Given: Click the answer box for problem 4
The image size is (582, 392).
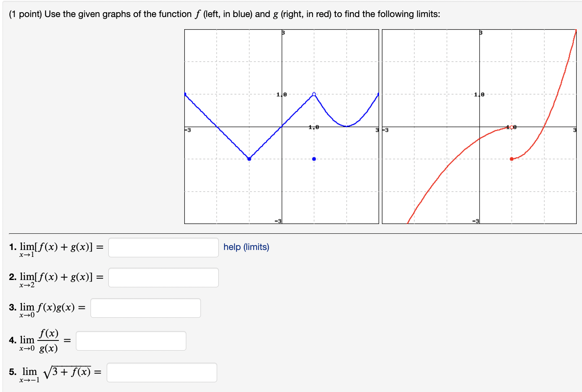Looking at the screenshot, I should [x=130, y=340].
